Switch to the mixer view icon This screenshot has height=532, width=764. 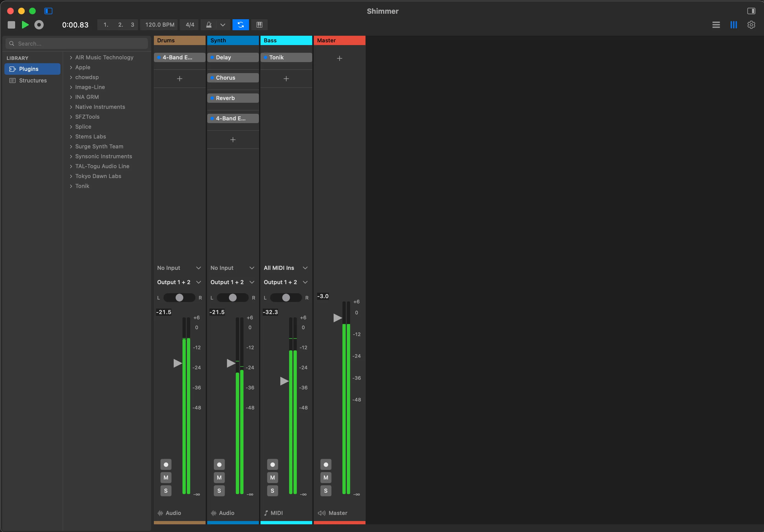coord(733,25)
